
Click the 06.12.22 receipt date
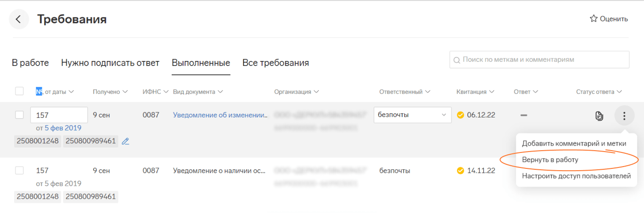click(481, 115)
